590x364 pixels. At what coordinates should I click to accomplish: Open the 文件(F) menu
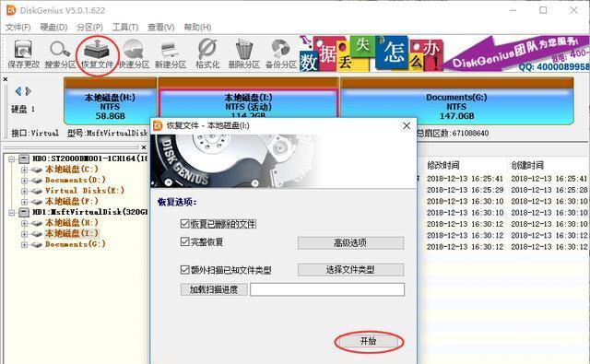(x=18, y=27)
